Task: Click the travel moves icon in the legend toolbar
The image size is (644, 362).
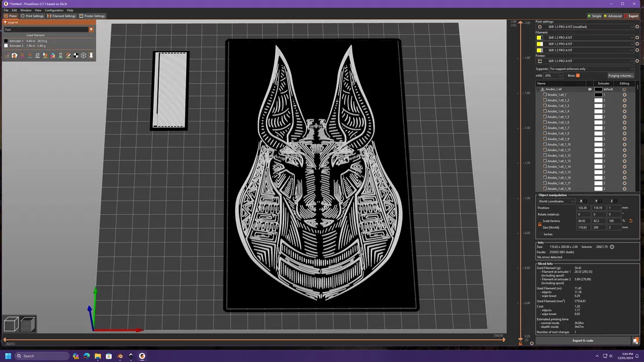Action: pyautogui.click(x=7, y=56)
